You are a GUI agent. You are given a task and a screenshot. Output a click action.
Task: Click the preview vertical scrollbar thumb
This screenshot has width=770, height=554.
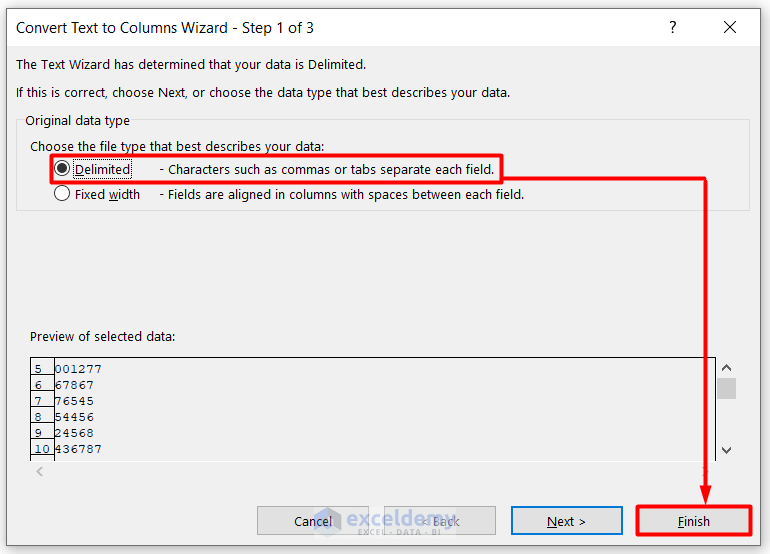[x=727, y=388]
